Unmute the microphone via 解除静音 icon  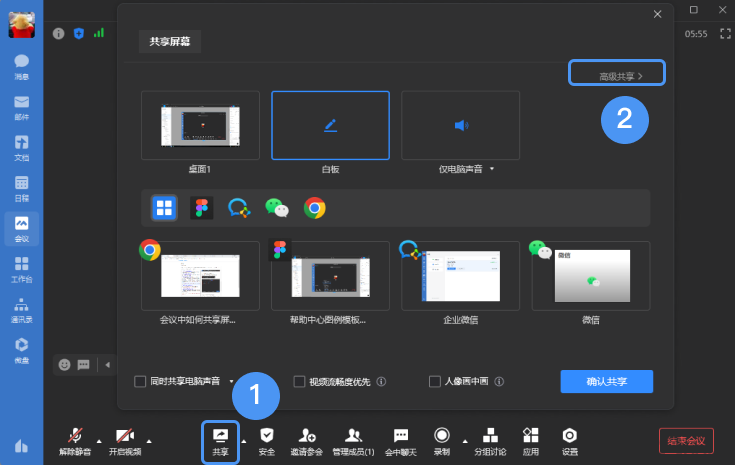75,436
